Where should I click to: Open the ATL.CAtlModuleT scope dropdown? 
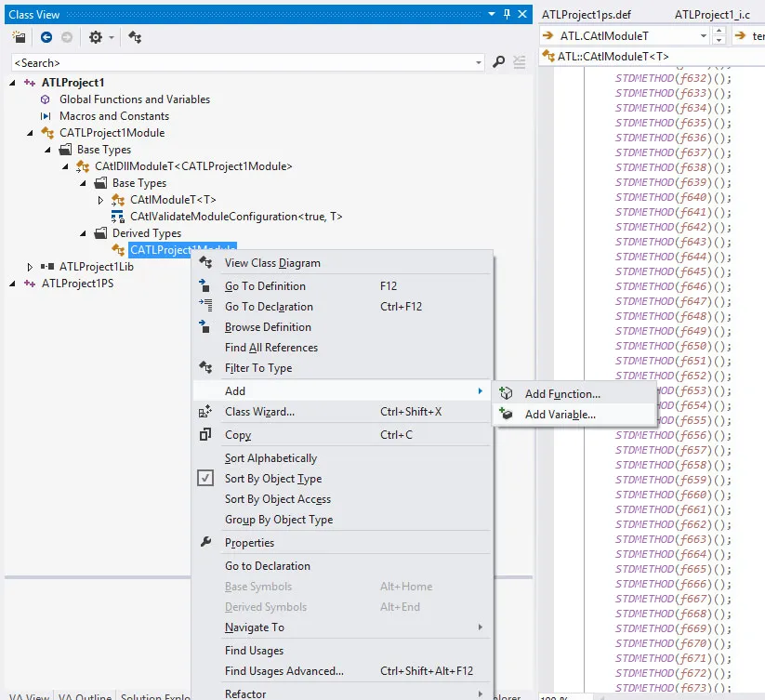(702, 36)
